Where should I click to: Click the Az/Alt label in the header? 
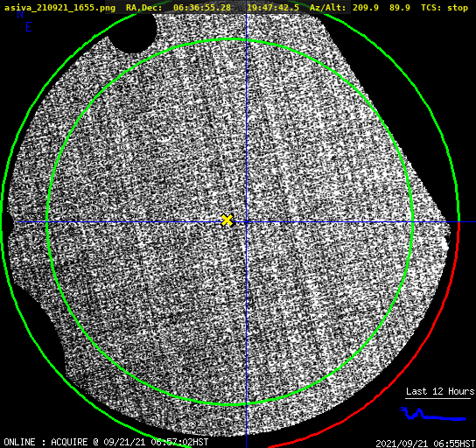tap(327, 8)
